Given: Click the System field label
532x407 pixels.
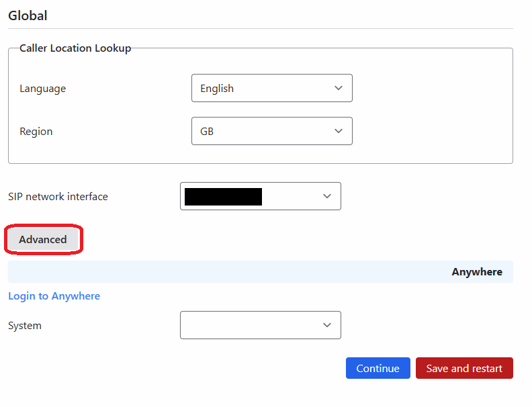Looking at the screenshot, I should (x=25, y=326).
